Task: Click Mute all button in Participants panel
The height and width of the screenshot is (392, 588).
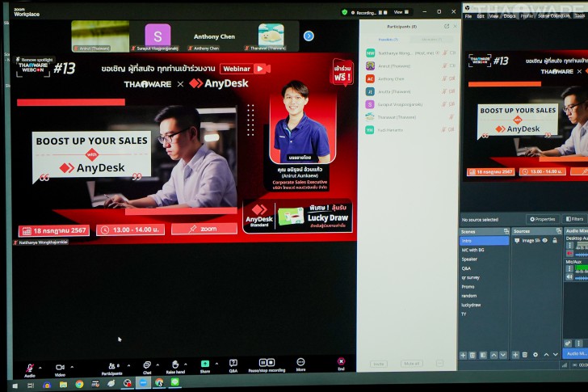Action: tap(412, 364)
